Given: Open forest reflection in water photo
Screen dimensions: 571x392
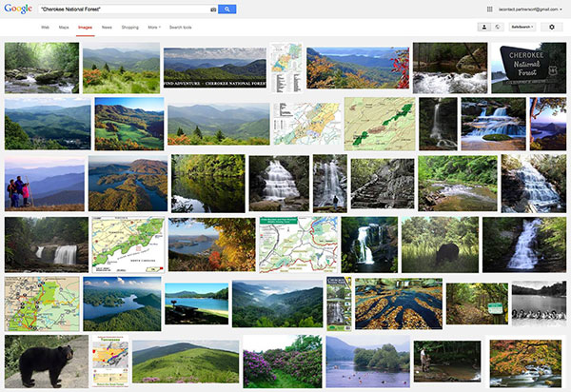Looking at the screenshot, I should pyautogui.click(x=208, y=184).
